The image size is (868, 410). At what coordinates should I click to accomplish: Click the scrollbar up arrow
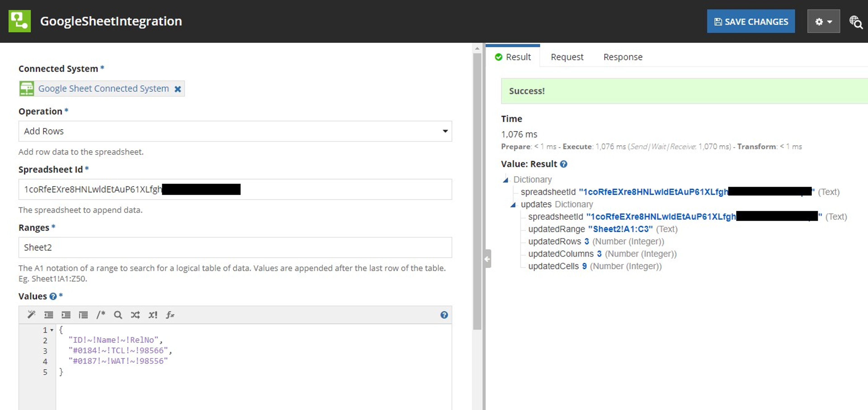point(477,49)
